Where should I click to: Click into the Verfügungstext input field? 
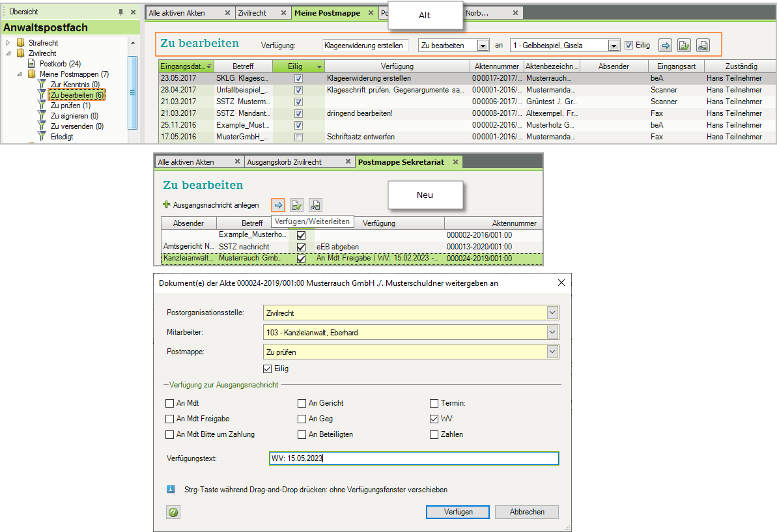[414, 458]
